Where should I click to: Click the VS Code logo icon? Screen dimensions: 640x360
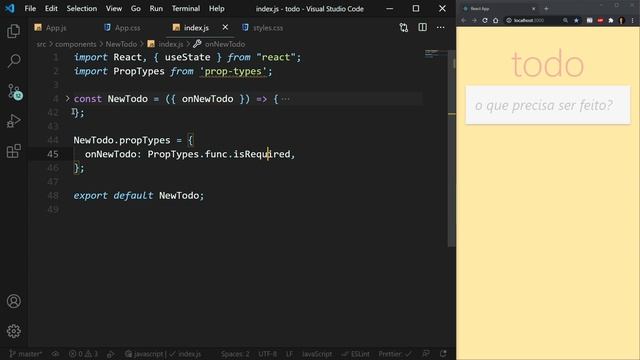[10, 8]
